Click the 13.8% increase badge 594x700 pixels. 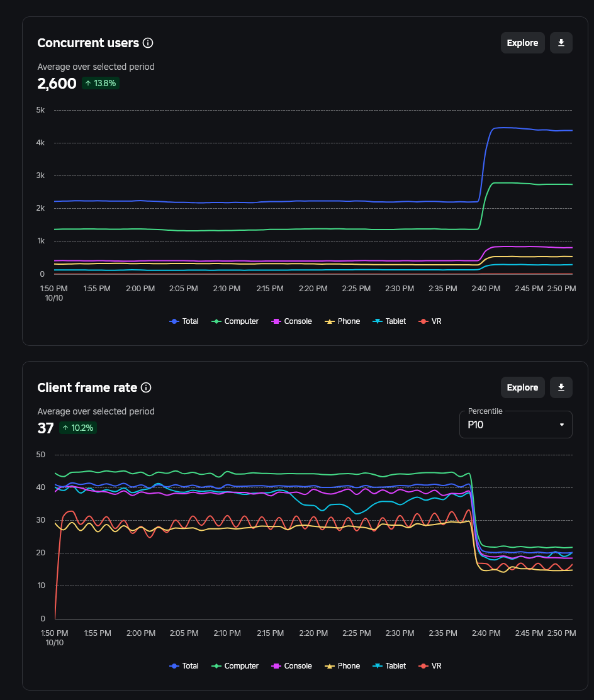(x=101, y=83)
